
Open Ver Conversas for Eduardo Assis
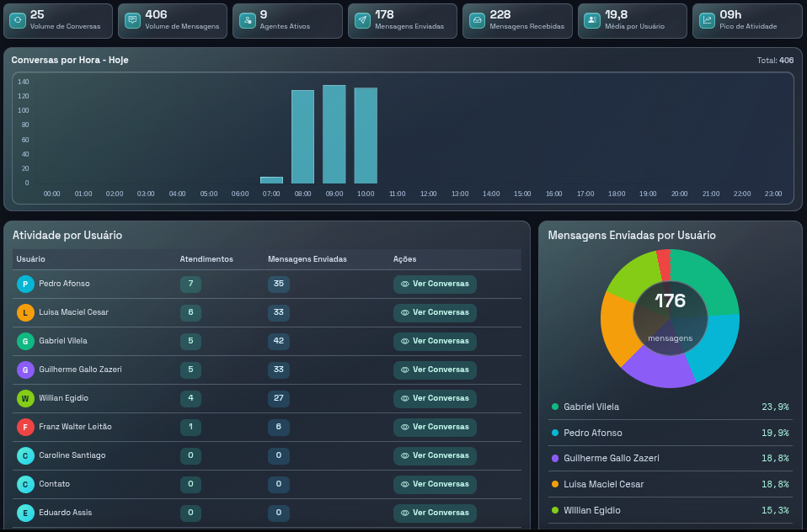[x=435, y=513]
